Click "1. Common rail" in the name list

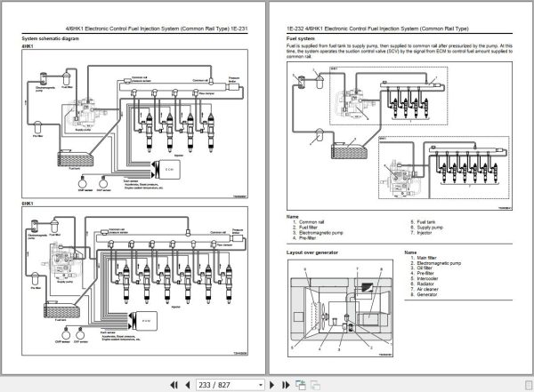coord(308,222)
